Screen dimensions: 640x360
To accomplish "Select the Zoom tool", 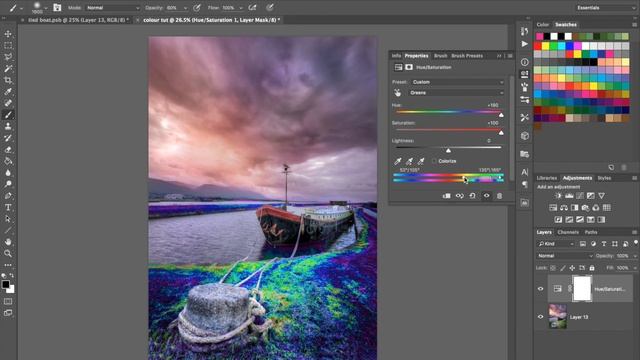I will (x=8, y=253).
